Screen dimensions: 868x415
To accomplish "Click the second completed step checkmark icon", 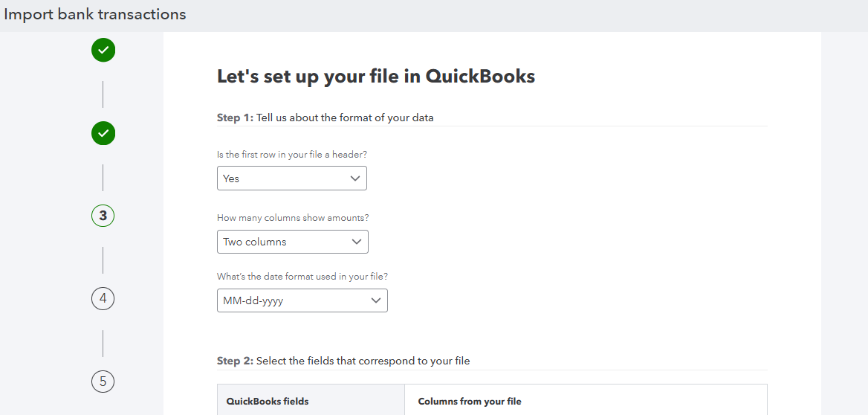I will coord(103,133).
